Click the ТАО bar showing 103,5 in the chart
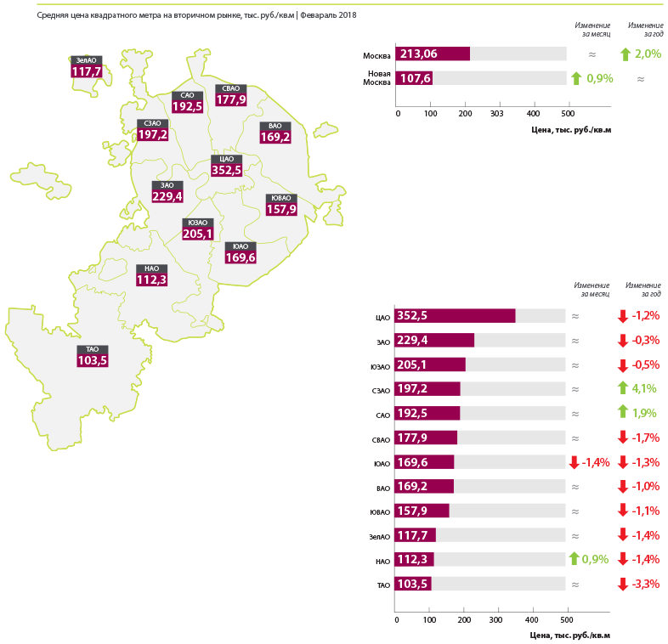This screenshot has height=644, width=668. (413, 584)
